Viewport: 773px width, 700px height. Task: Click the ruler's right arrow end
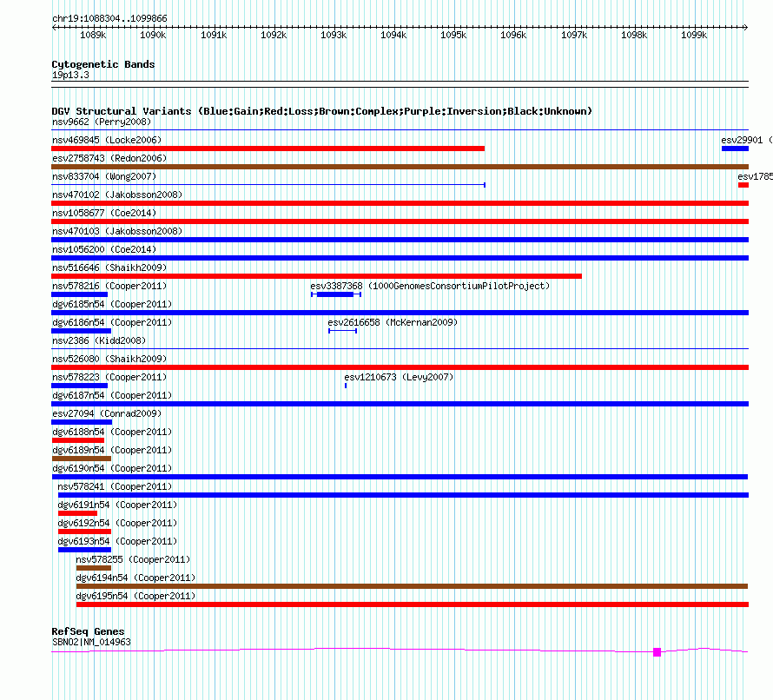(746, 28)
